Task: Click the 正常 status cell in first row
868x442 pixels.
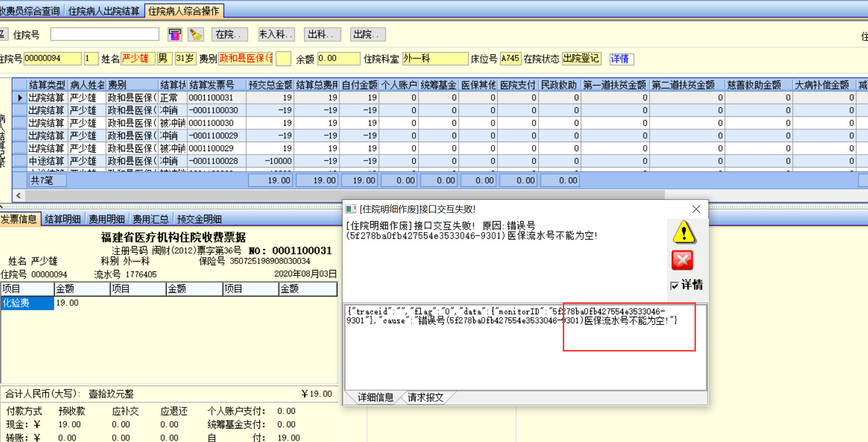Action: (172, 98)
